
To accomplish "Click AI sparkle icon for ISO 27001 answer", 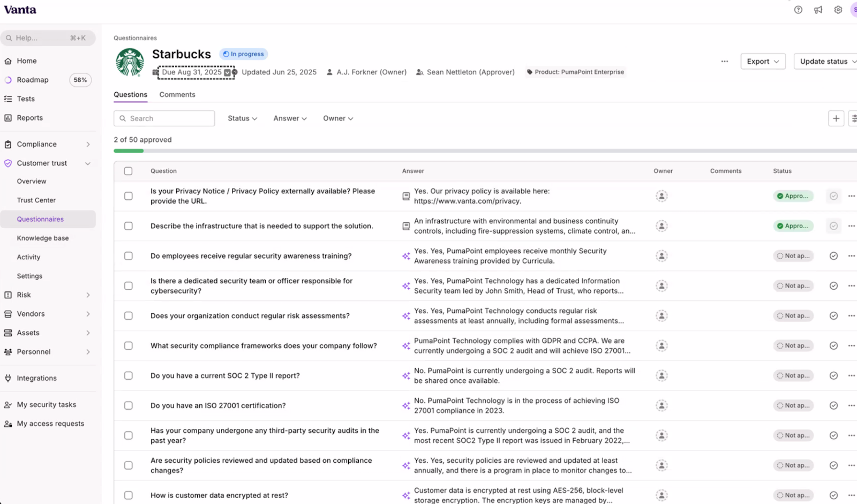I will [x=406, y=406].
